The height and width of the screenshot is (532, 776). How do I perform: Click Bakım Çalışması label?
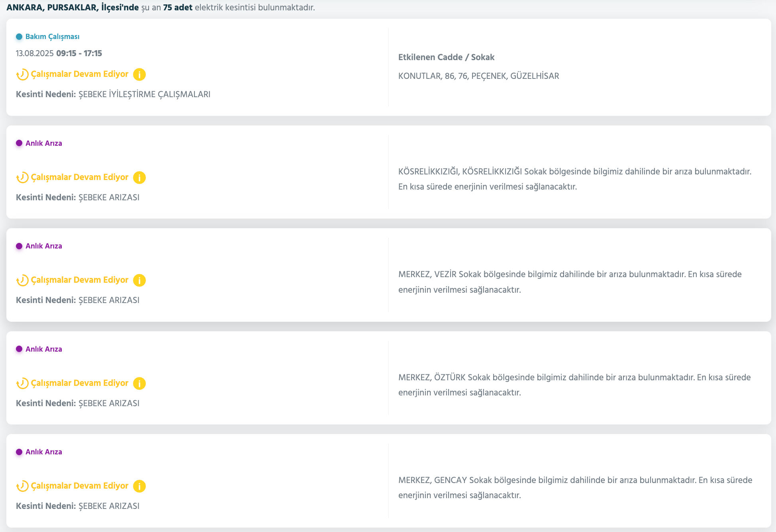coord(52,37)
